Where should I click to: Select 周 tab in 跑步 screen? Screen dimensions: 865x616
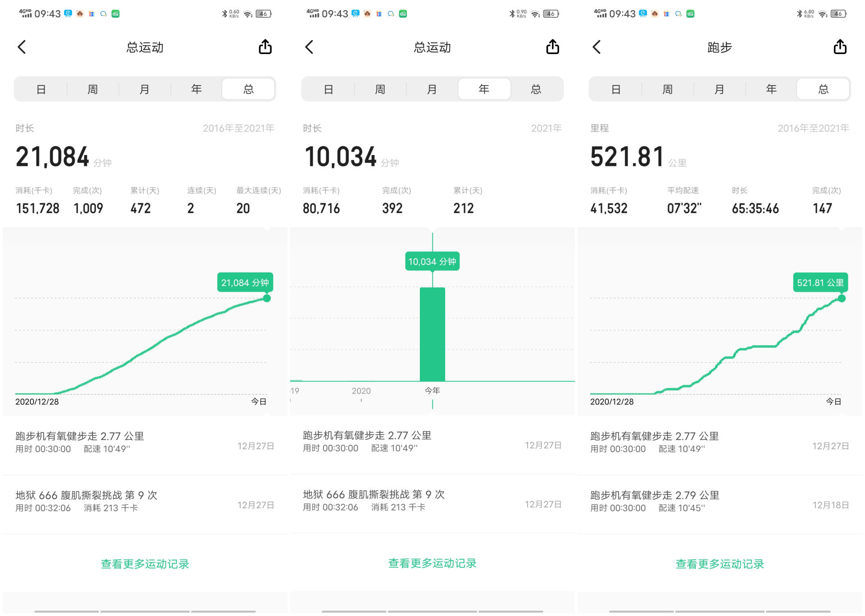click(x=668, y=89)
